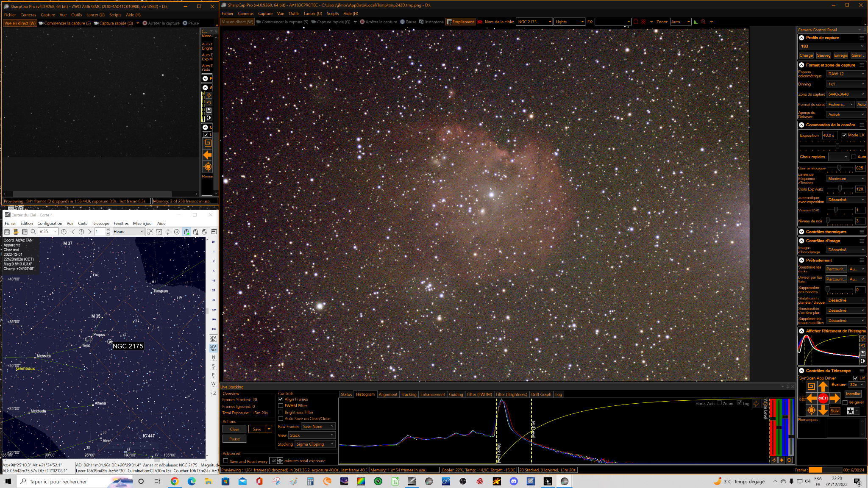Click the Suivi tracking button

(835, 411)
